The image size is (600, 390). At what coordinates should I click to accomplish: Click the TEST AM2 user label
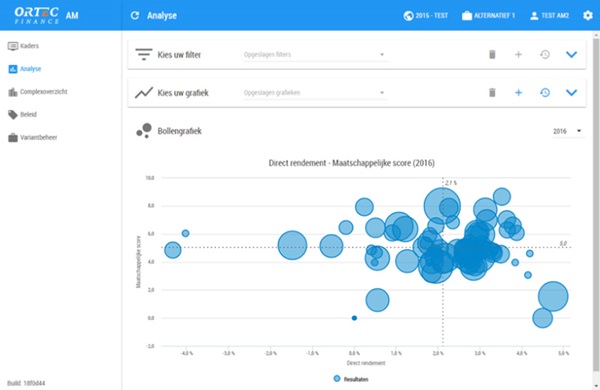coord(555,16)
